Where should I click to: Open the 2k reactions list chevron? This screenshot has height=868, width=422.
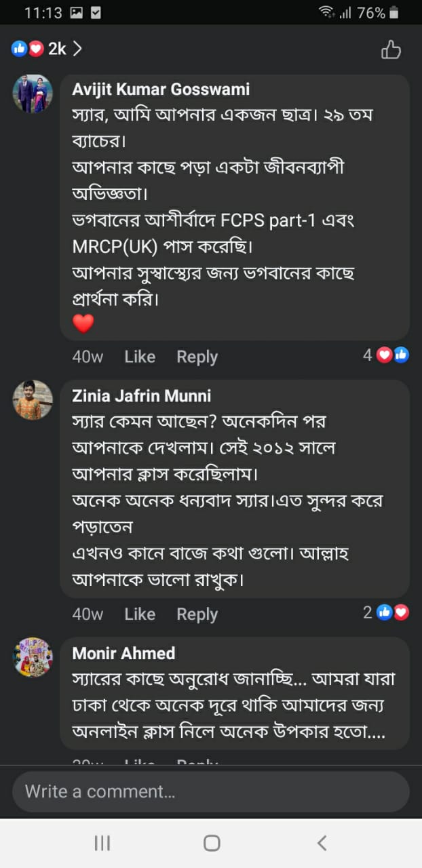(77, 49)
